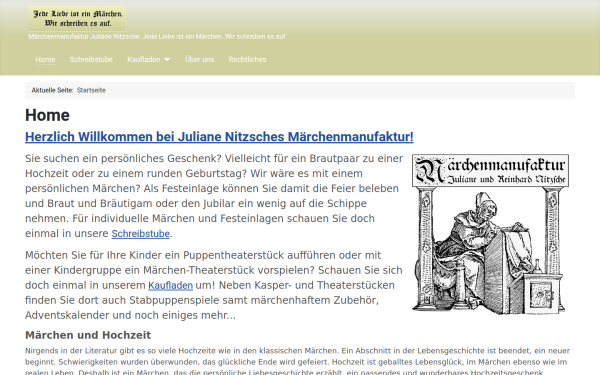Click the Aktuelle Seite label
Image resolution: width=600 pixels, height=375 pixels.
[x=52, y=90]
